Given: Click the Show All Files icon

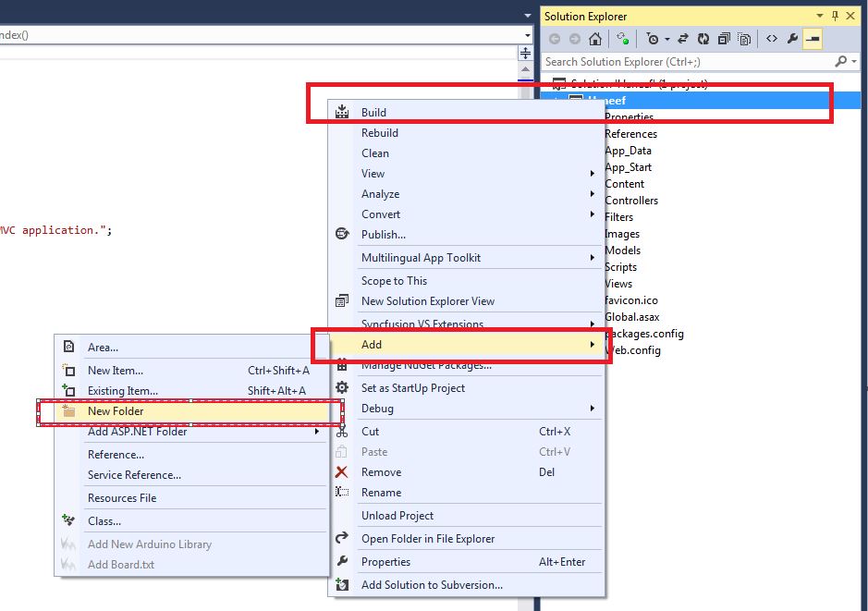Looking at the screenshot, I should point(744,39).
